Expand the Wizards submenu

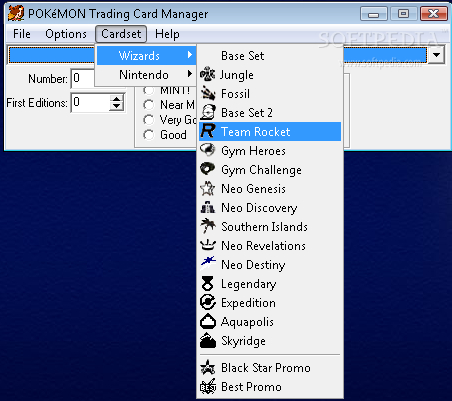[146, 56]
